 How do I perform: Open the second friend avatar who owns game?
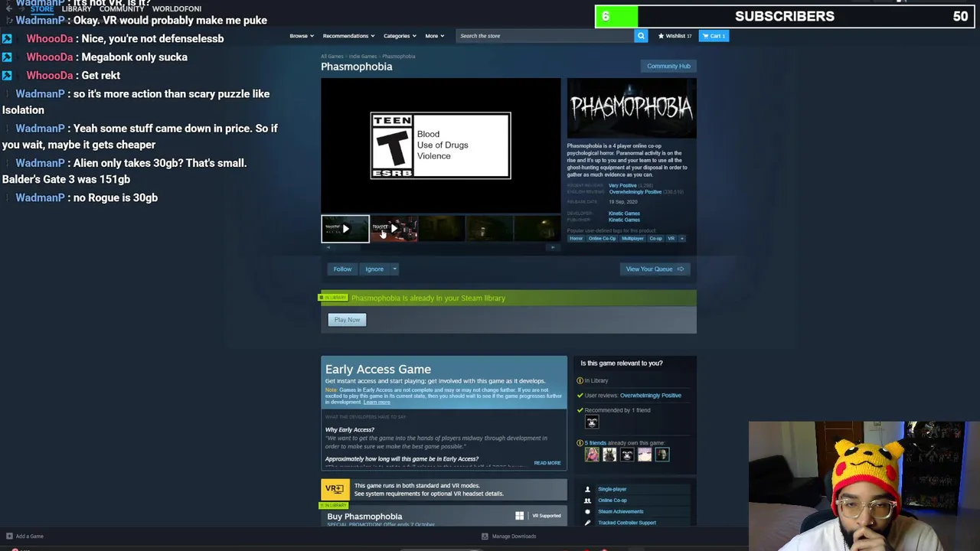click(609, 455)
